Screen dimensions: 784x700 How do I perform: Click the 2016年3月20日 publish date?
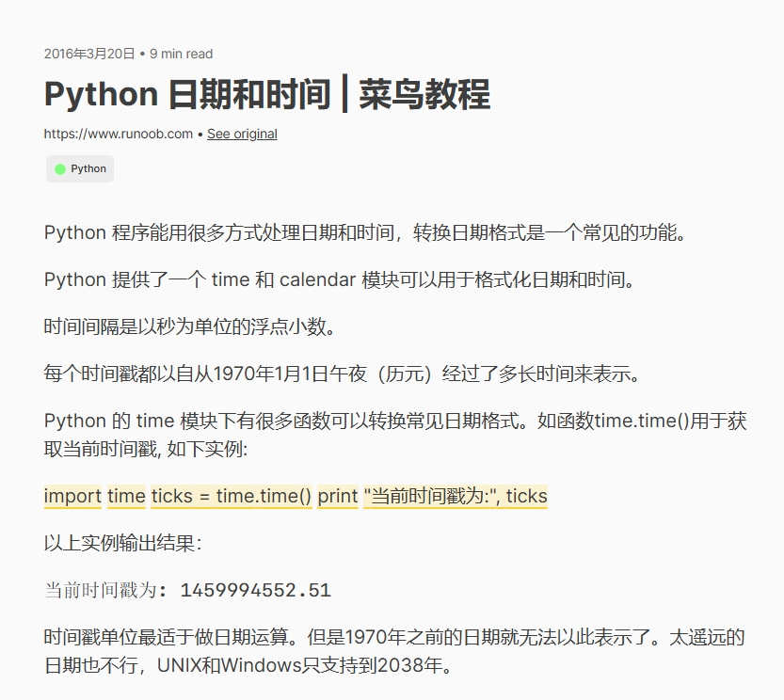(x=89, y=54)
